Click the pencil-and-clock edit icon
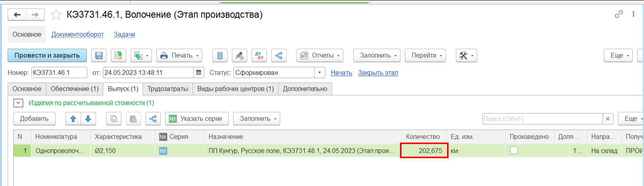This screenshot has height=186, width=644. 240,56
